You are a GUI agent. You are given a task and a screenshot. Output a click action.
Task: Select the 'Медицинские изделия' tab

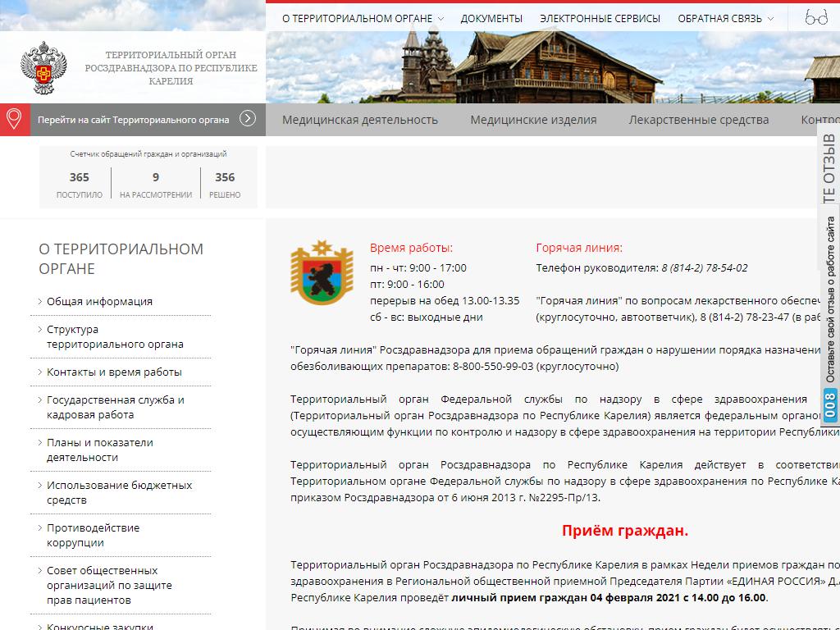[x=533, y=120]
